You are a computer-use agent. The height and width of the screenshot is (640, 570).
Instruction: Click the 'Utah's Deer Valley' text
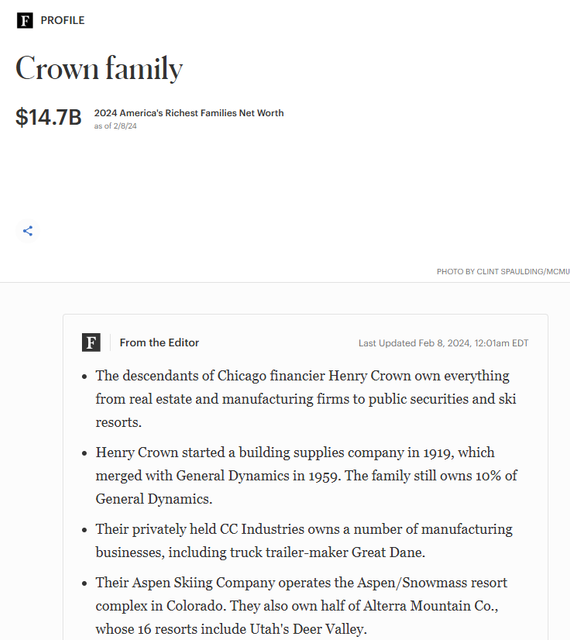(307, 629)
